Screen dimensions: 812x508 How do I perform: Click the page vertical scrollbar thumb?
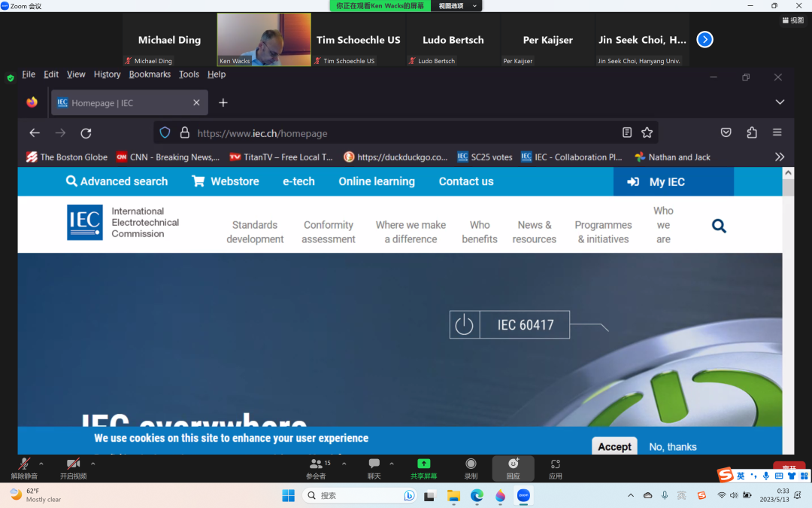788,187
